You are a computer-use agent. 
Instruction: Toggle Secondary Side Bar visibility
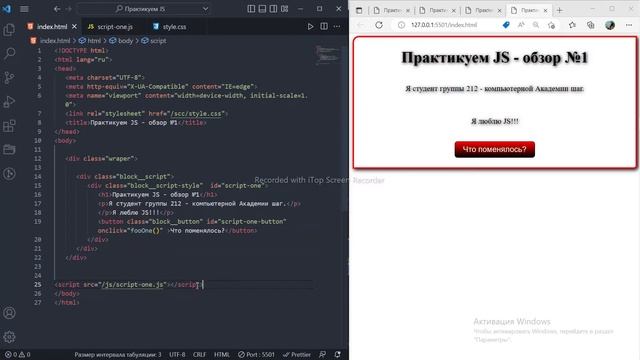[273, 9]
